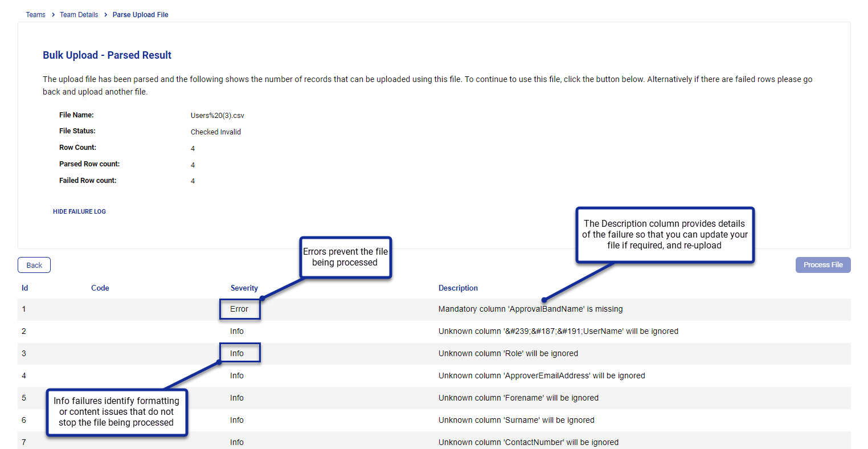868x449 pixels.
Task: Open the Team Details breadcrumb
Action: (79, 15)
